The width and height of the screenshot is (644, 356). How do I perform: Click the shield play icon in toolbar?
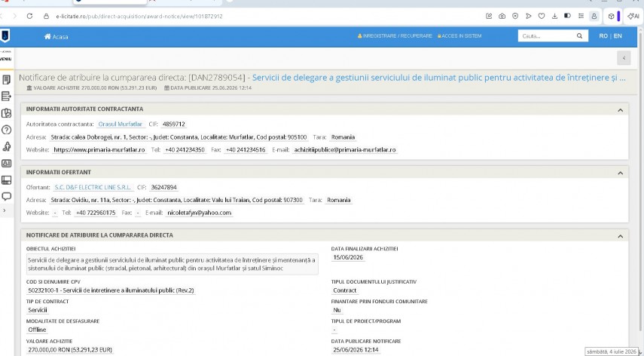click(x=515, y=16)
